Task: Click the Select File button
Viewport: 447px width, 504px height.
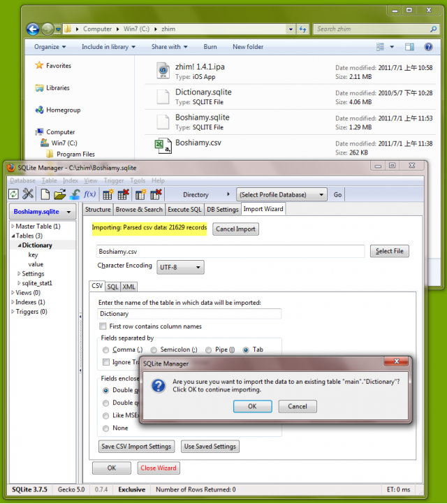Action: pos(390,251)
